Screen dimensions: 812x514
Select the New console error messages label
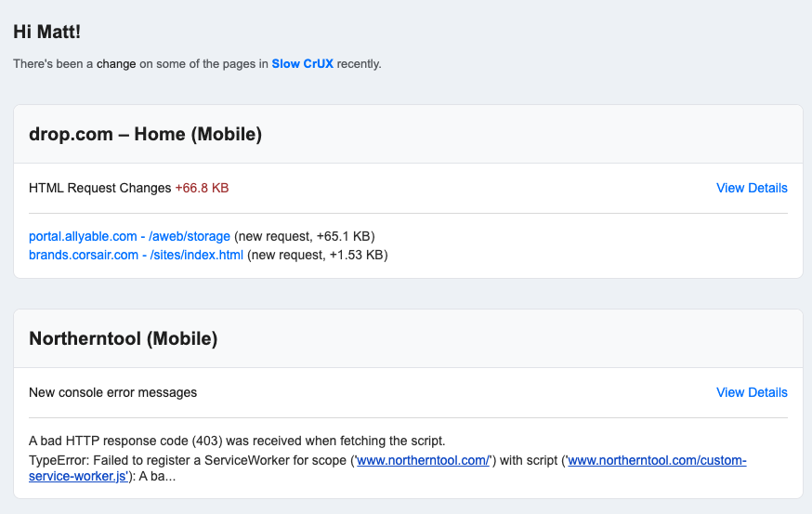[113, 393]
